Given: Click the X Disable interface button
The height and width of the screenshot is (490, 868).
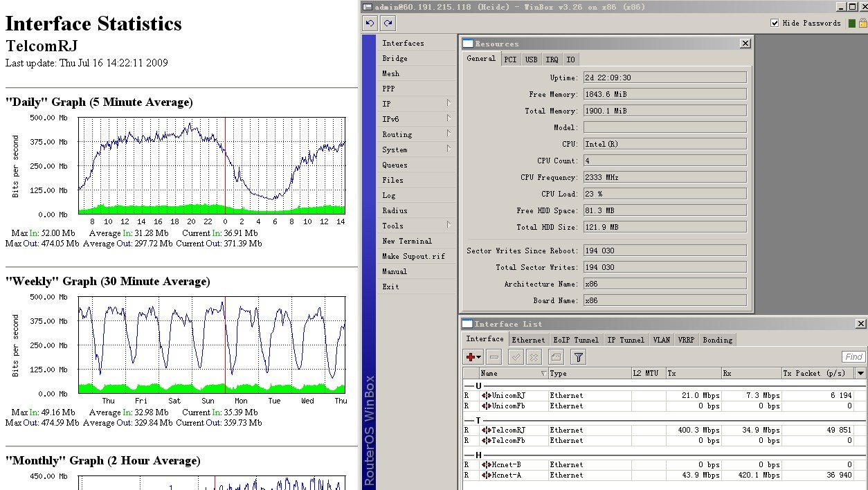Looking at the screenshot, I should point(534,357).
